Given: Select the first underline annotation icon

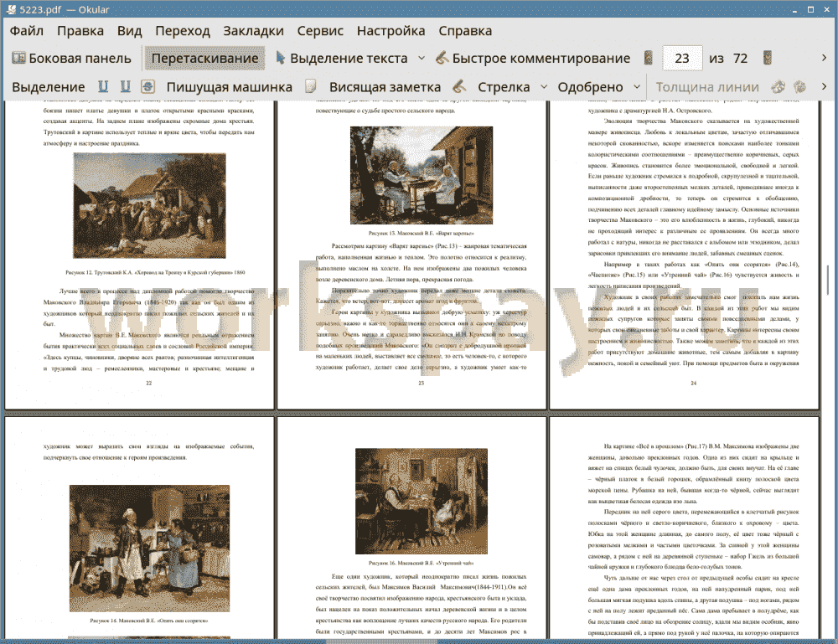Looking at the screenshot, I should click(x=103, y=86).
